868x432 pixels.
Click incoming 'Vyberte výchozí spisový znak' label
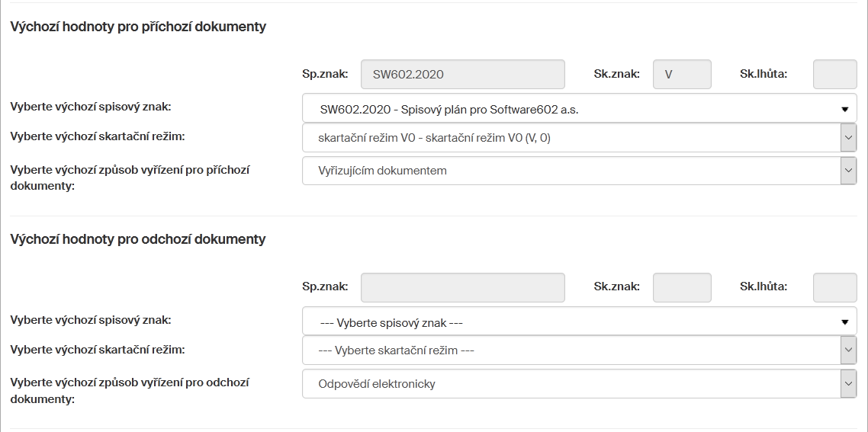(90, 107)
